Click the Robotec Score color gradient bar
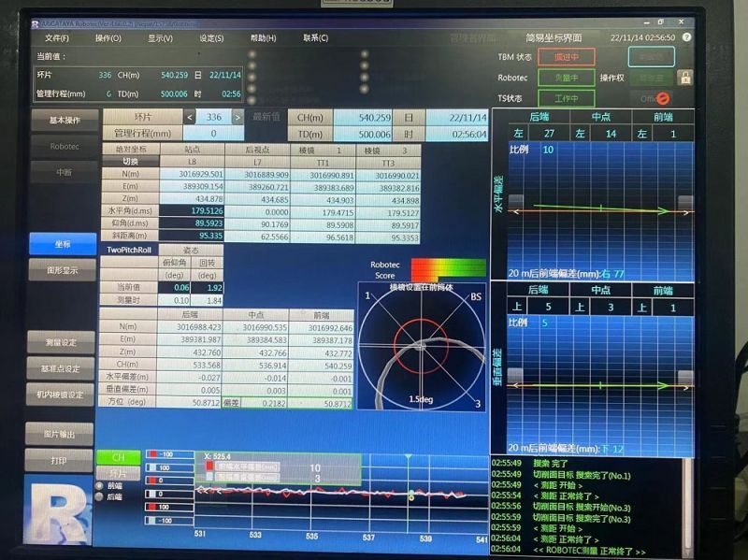Image resolution: width=748 pixels, height=560 pixels. coord(447,270)
